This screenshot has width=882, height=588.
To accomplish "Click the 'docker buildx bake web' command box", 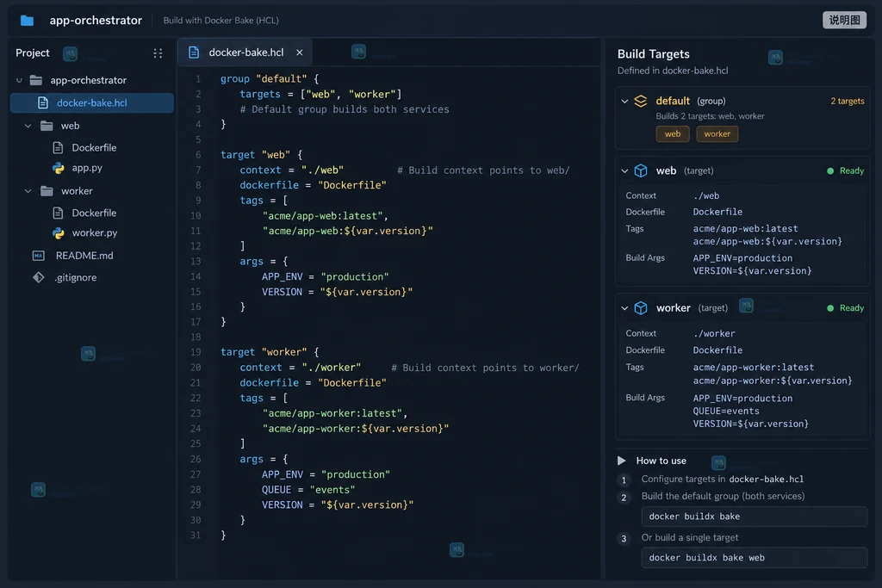I will tap(754, 558).
